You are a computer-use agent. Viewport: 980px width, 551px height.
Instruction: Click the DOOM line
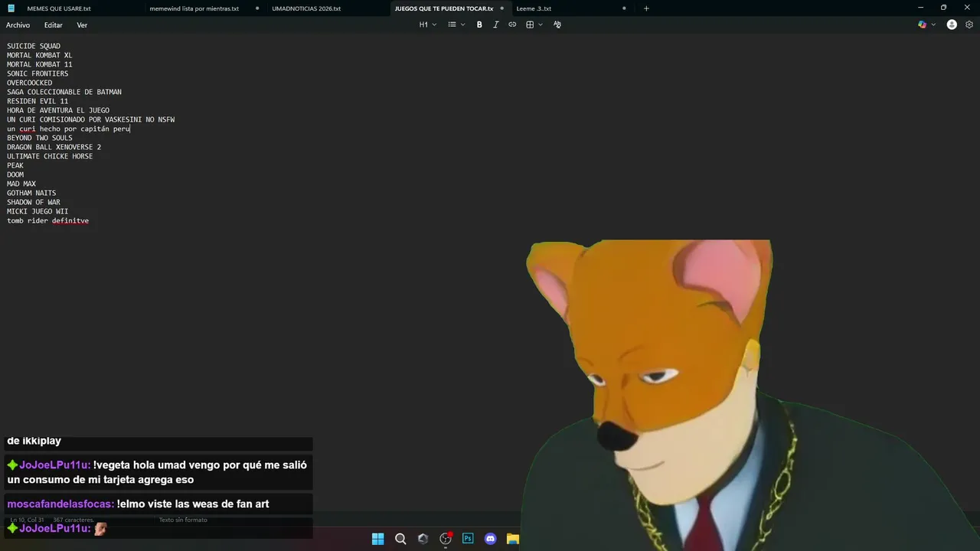15,174
